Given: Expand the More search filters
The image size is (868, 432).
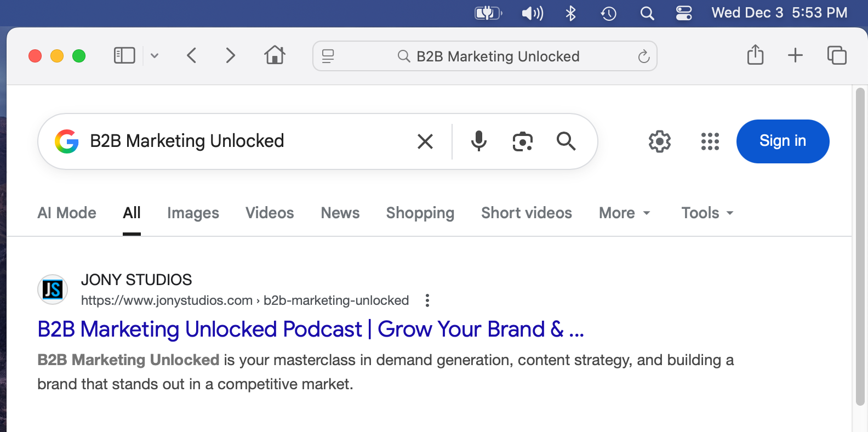Looking at the screenshot, I should pos(625,213).
